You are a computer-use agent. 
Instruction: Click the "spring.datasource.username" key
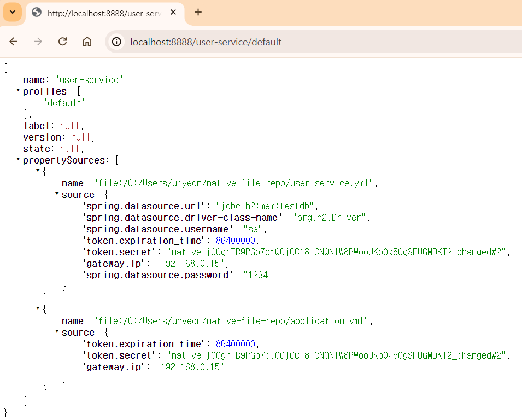click(157, 229)
